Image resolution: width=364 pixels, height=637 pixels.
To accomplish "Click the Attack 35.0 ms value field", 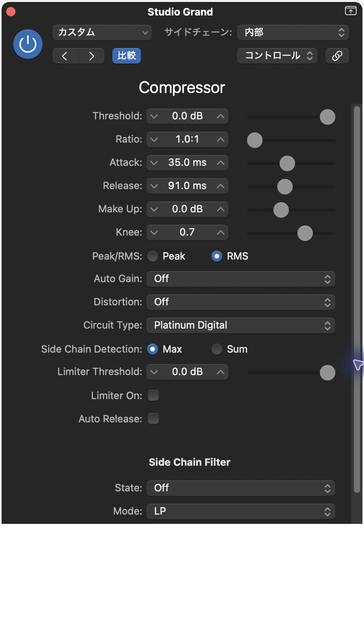I will pyautogui.click(x=187, y=163).
